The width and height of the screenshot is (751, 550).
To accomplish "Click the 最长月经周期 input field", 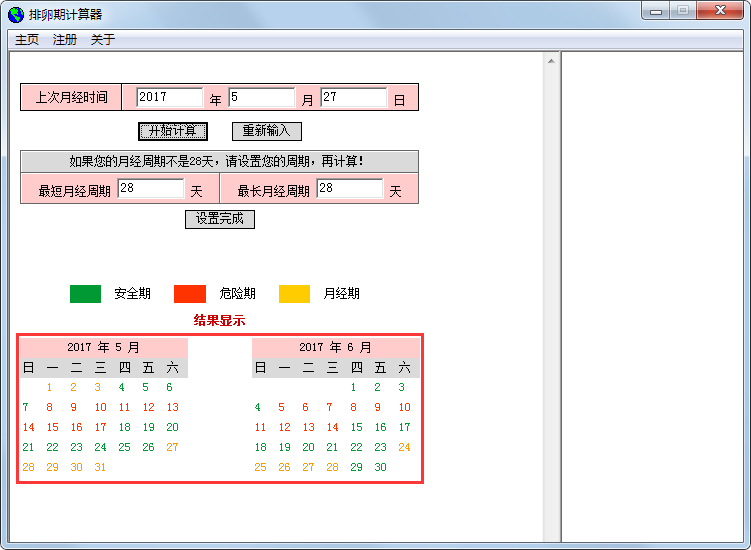I will (x=349, y=189).
